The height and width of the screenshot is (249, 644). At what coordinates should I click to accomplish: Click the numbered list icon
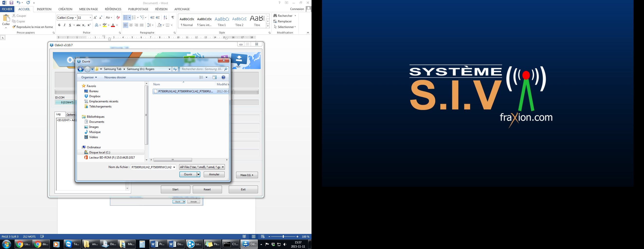[x=134, y=18]
